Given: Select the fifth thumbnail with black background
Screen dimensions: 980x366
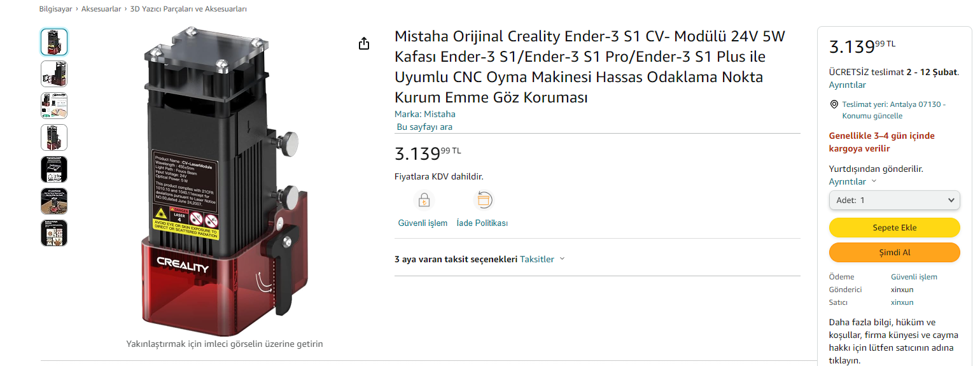Looking at the screenshot, I should pos(54,169).
